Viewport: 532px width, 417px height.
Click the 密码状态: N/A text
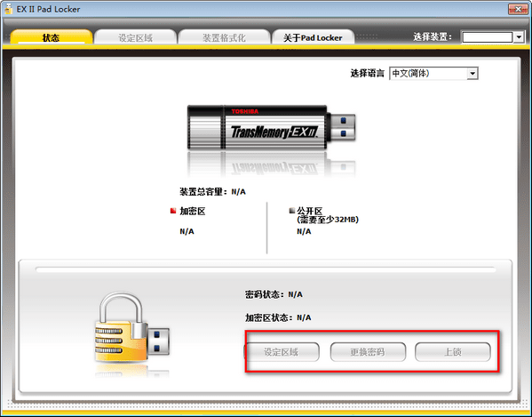pyautogui.click(x=274, y=294)
